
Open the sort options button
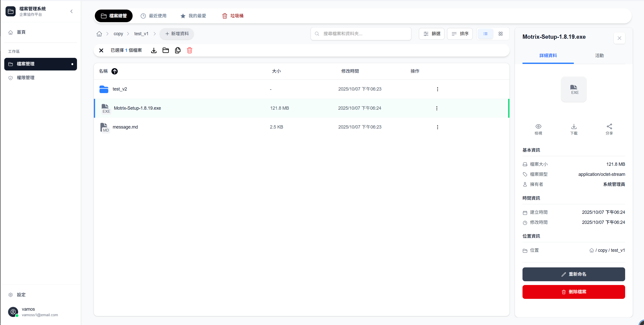[460, 34]
